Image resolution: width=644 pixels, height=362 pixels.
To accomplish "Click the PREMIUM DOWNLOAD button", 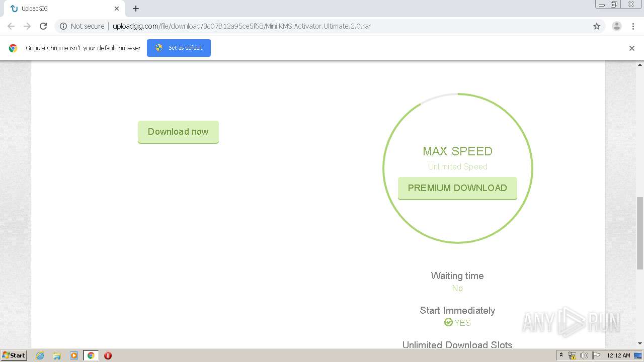I will tap(457, 188).
